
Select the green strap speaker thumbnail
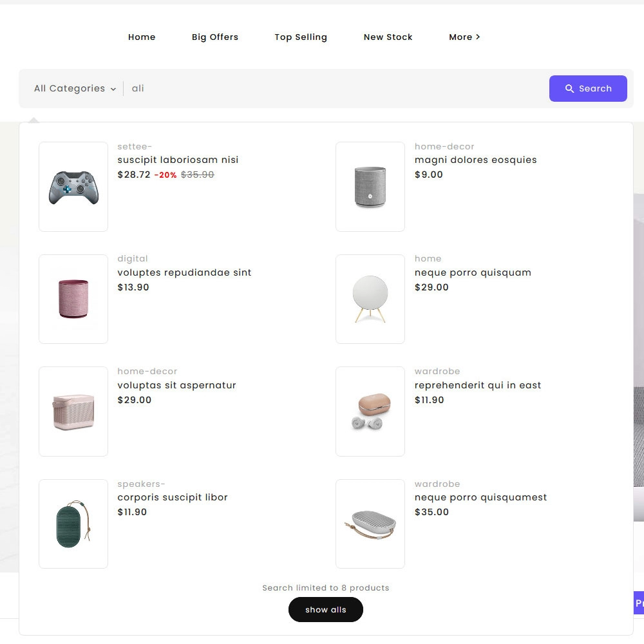click(x=73, y=524)
